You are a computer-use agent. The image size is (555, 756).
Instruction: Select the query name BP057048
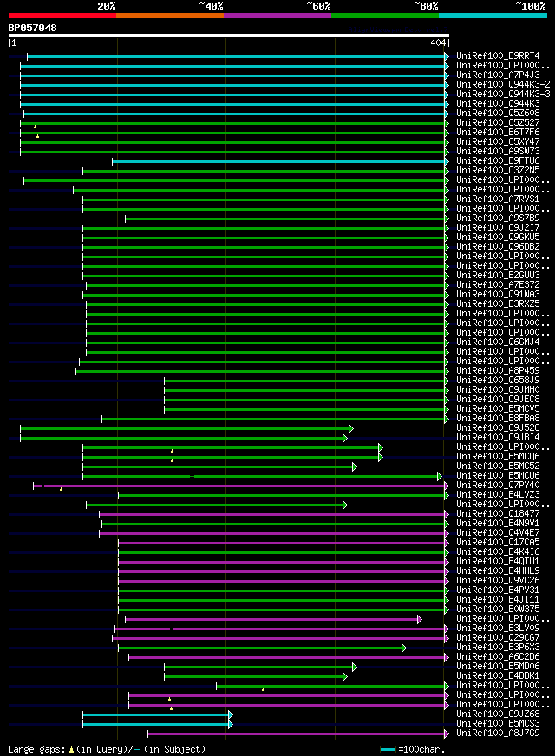[x=32, y=28]
